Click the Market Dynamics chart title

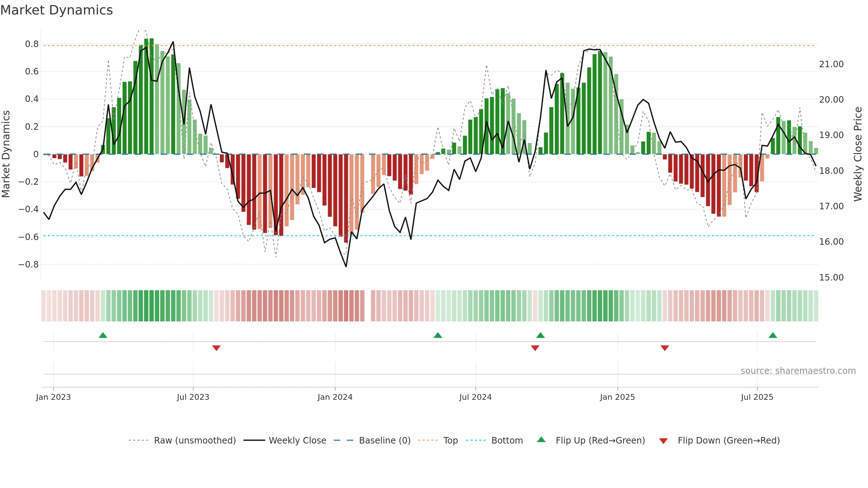[x=56, y=10]
